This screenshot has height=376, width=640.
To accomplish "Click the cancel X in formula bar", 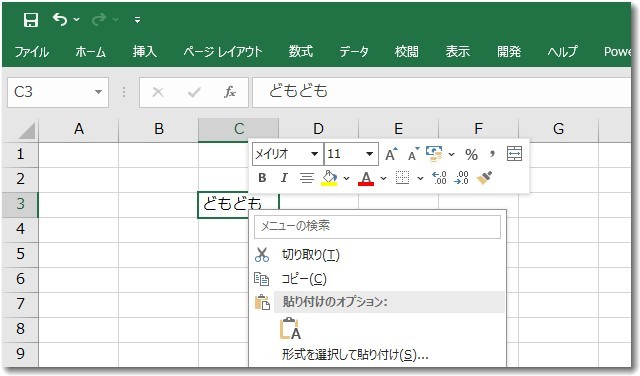I will click(x=158, y=92).
